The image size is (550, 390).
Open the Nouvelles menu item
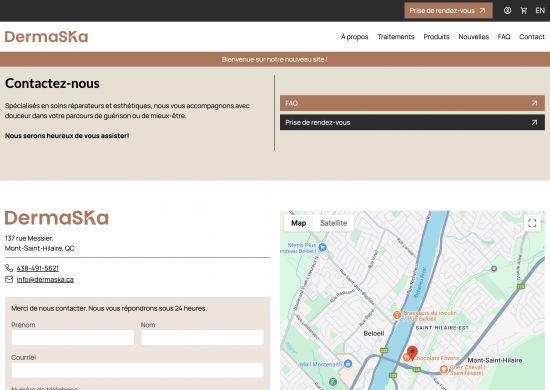point(474,37)
